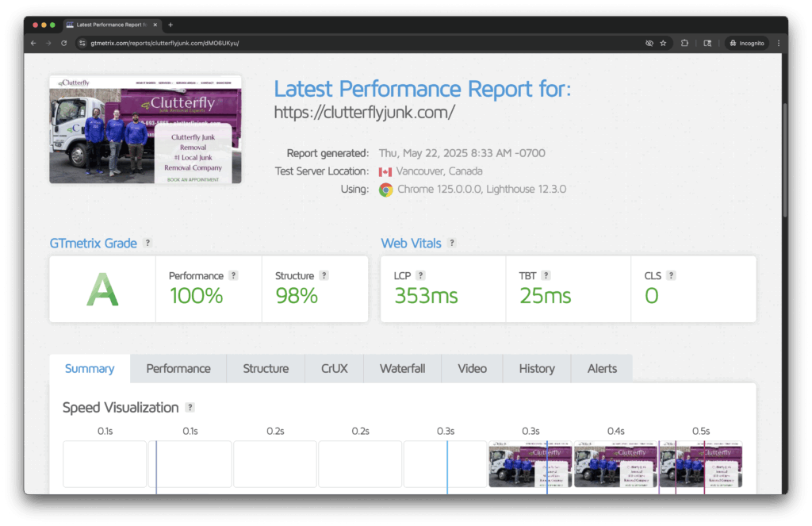This screenshot has height=526, width=812.
Task: Click the first blank 0.1s filmstrip frame
Action: point(105,464)
